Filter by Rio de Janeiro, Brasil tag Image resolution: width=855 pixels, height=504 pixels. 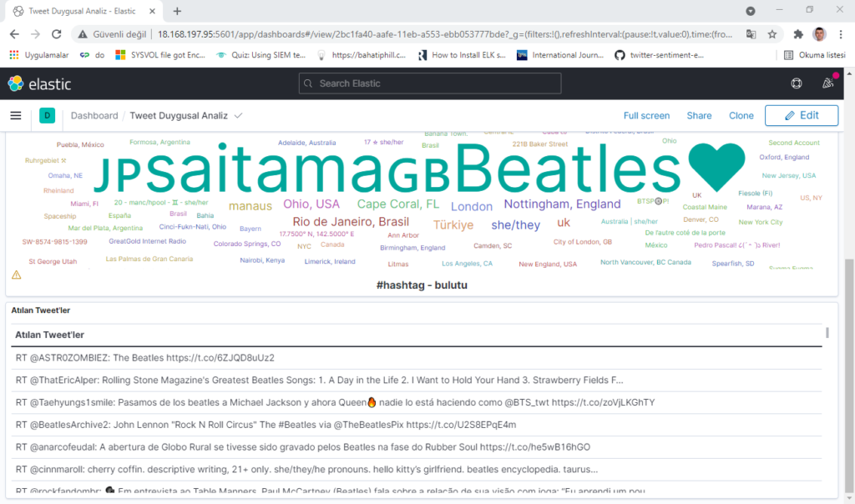pyautogui.click(x=351, y=222)
